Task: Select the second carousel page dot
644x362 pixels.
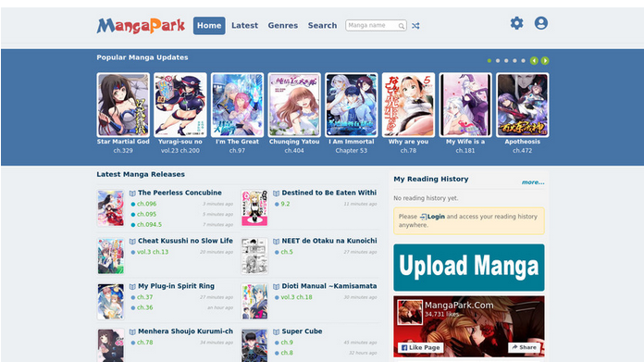Action: [498, 61]
